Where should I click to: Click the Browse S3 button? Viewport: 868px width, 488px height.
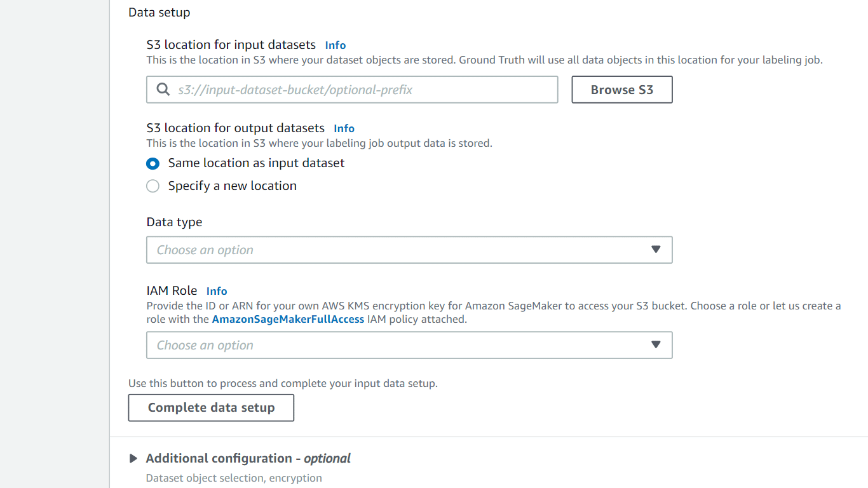click(621, 90)
